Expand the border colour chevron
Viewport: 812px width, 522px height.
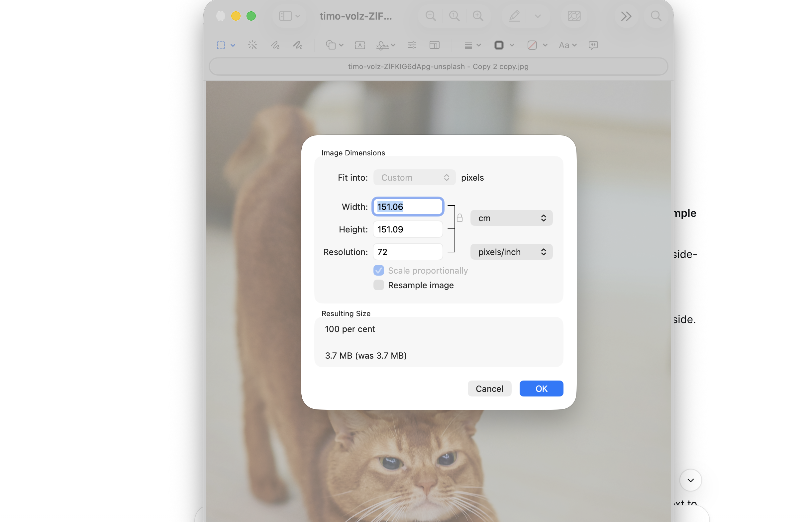[x=512, y=45]
